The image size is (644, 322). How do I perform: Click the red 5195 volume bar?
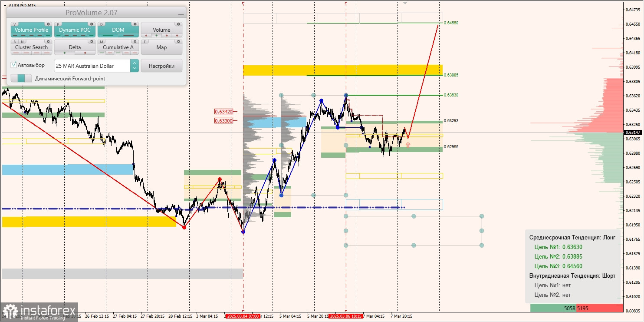point(600,308)
